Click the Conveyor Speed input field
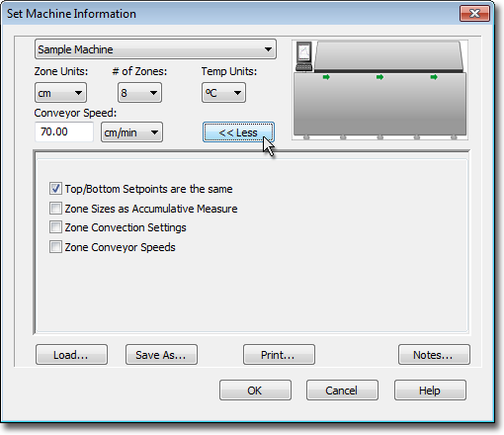The image size is (504, 435). pyautogui.click(x=64, y=131)
